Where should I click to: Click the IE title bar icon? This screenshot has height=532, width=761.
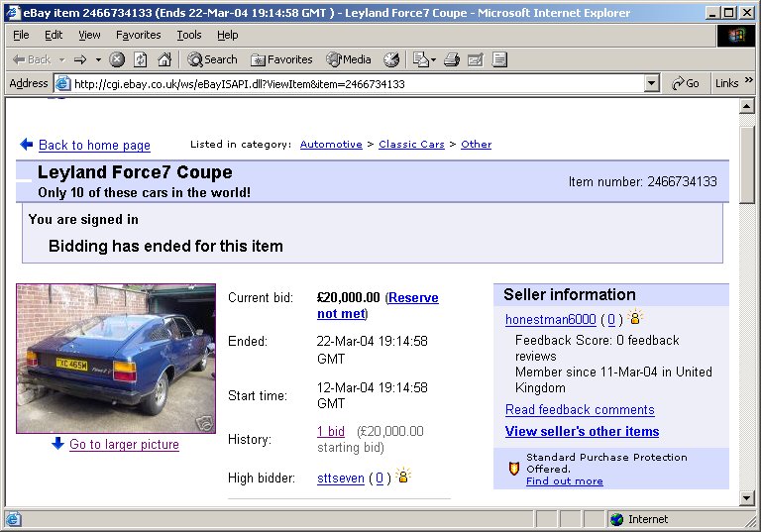13,12
